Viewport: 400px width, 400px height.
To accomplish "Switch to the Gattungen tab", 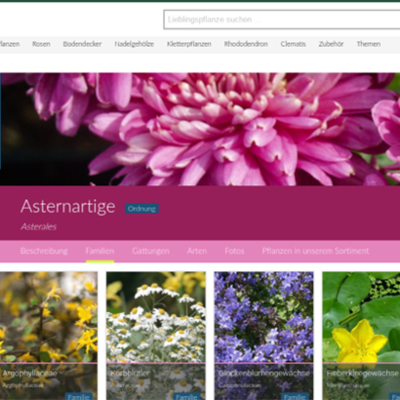I will pyautogui.click(x=151, y=251).
